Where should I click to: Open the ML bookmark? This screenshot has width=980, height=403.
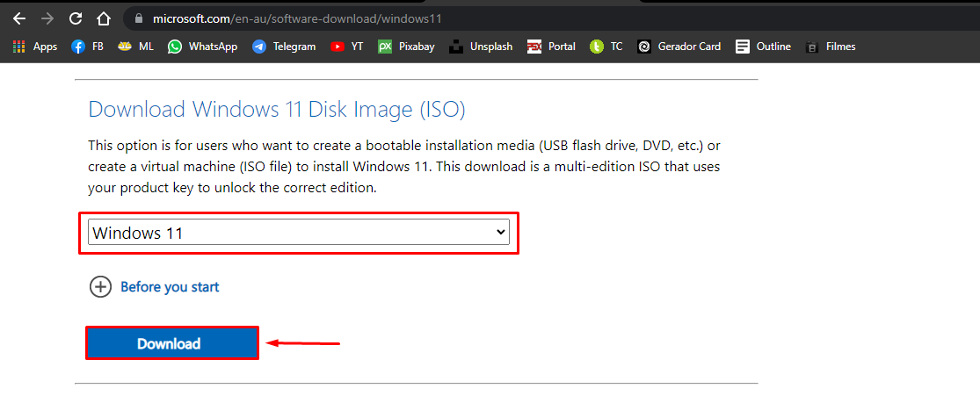136,47
